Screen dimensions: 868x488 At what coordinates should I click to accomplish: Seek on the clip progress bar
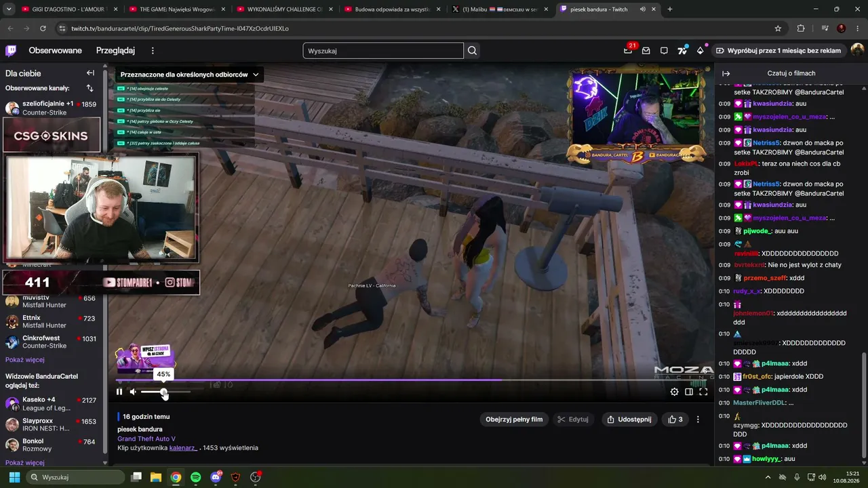point(410,380)
